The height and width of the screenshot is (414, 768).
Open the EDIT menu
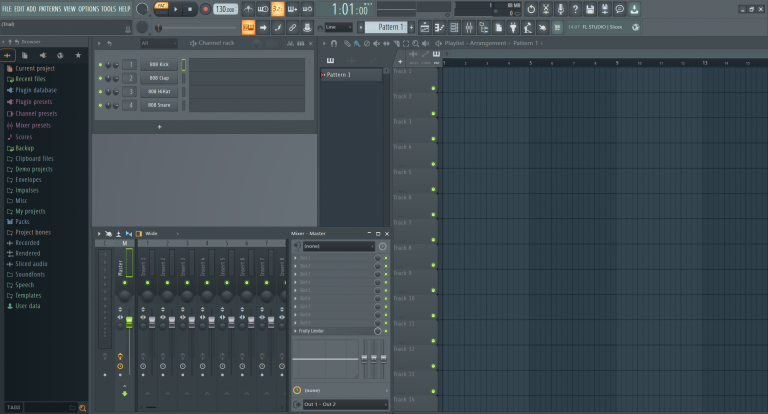pyautogui.click(x=19, y=9)
